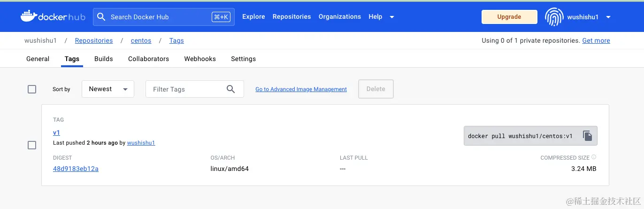Viewport: 644px width, 209px height.
Task: Click the Tags breadcrumb link
Action: (176, 40)
